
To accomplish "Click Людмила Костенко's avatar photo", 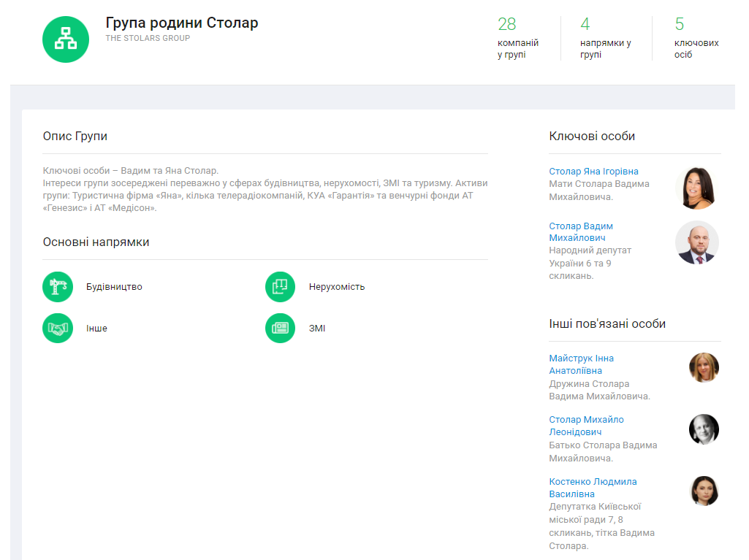I will point(704,491).
